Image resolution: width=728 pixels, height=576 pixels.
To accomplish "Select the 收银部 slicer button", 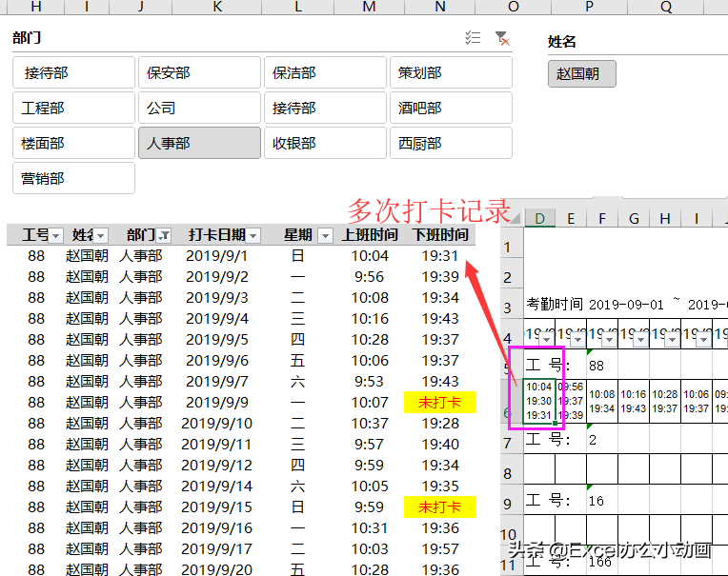I will (x=325, y=143).
